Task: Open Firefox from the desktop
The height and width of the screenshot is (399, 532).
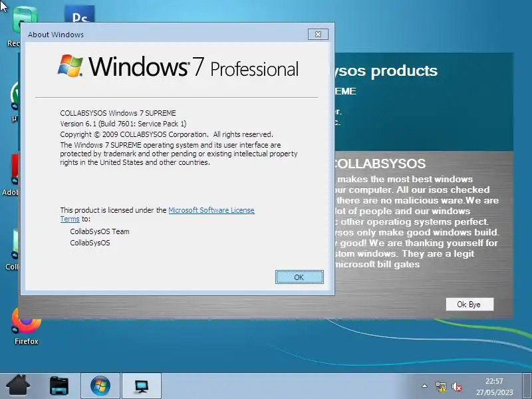Action: pos(26,327)
